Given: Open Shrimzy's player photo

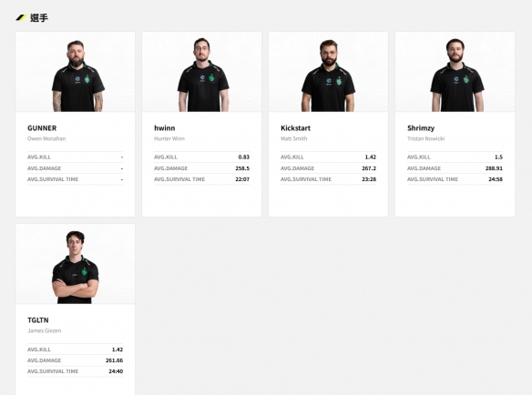Looking at the screenshot, I should (x=455, y=72).
